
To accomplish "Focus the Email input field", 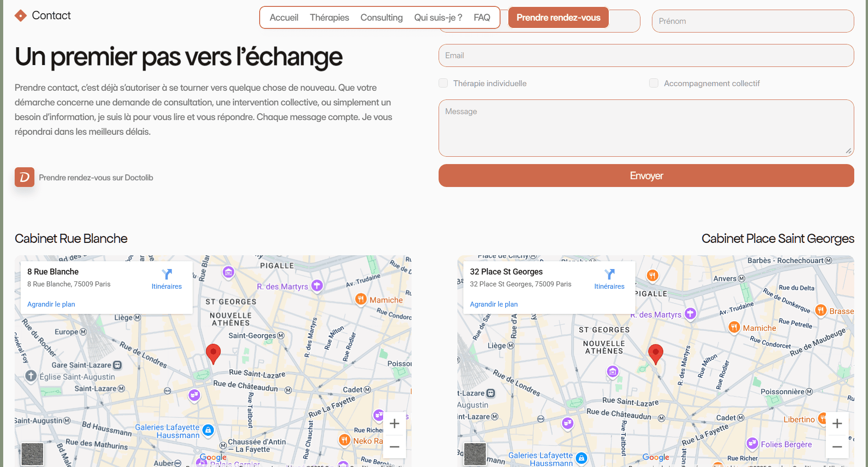I will point(646,55).
